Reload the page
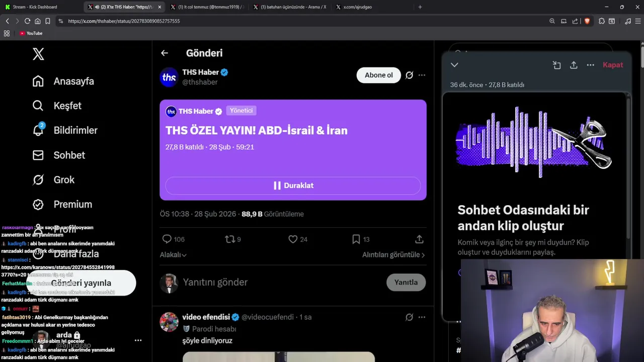 (27, 21)
